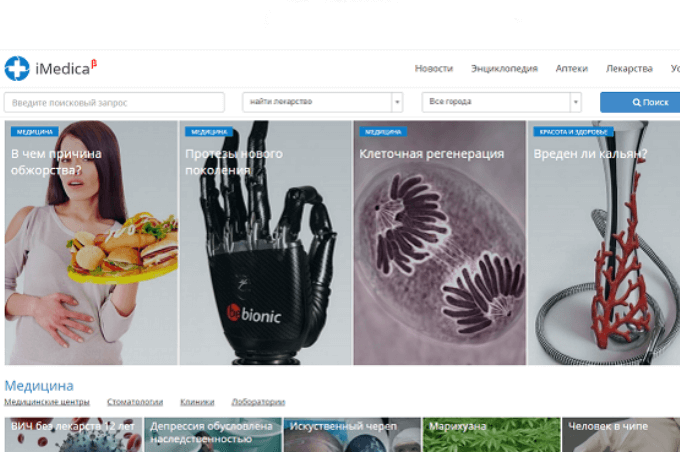The height and width of the screenshot is (452, 680).
Task: Go to Энциклопедия in the navigation
Action: pos(504,69)
